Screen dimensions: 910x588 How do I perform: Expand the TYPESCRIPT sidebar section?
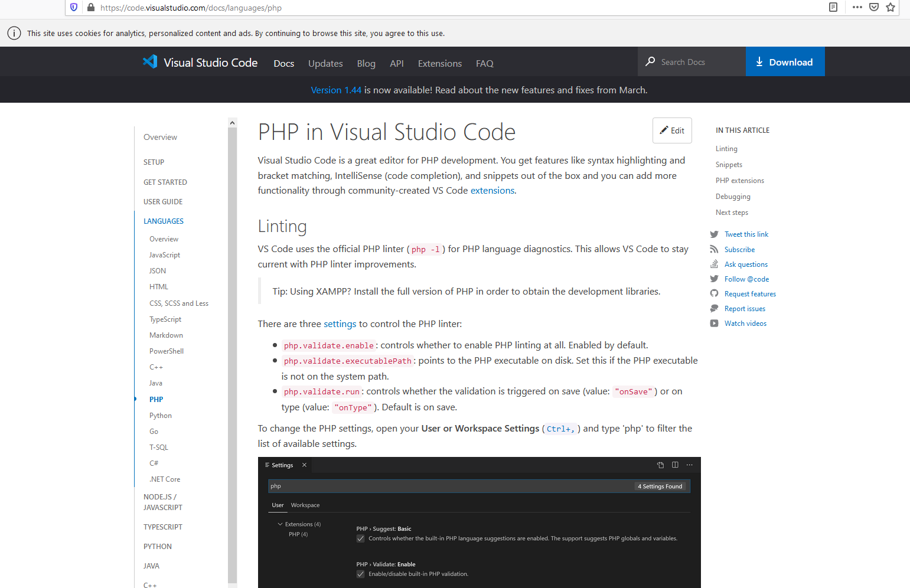point(163,527)
